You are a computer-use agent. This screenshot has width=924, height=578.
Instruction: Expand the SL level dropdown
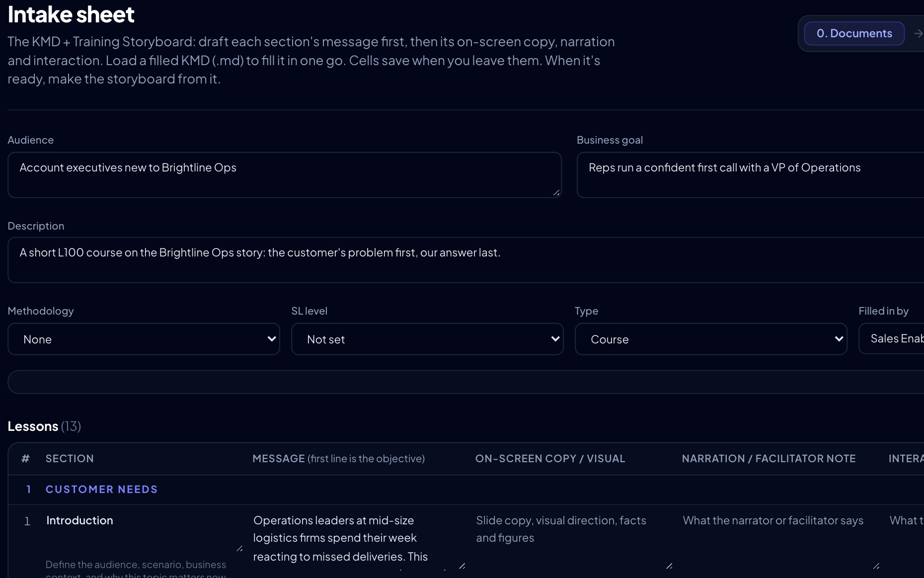(x=427, y=339)
